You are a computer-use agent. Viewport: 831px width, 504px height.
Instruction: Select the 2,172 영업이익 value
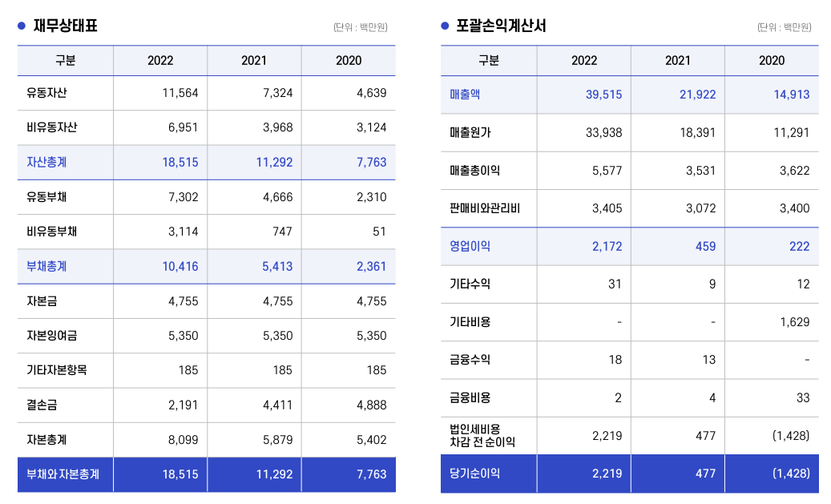pyautogui.click(x=607, y=247)
